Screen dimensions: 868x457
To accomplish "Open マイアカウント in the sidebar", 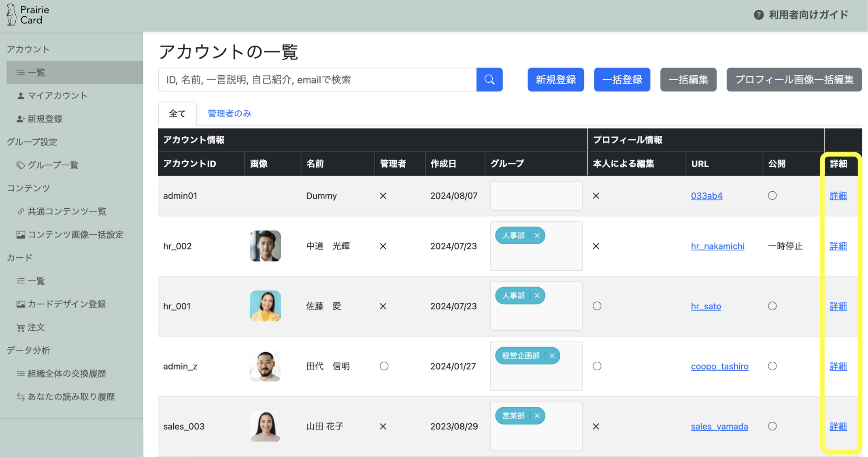I will (57, 96).
